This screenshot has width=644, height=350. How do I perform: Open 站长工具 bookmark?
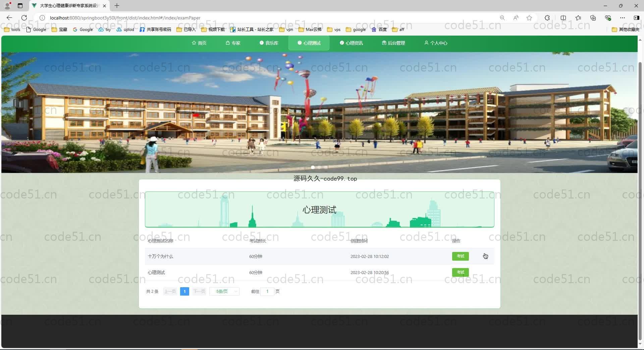(x=252, y=30)
